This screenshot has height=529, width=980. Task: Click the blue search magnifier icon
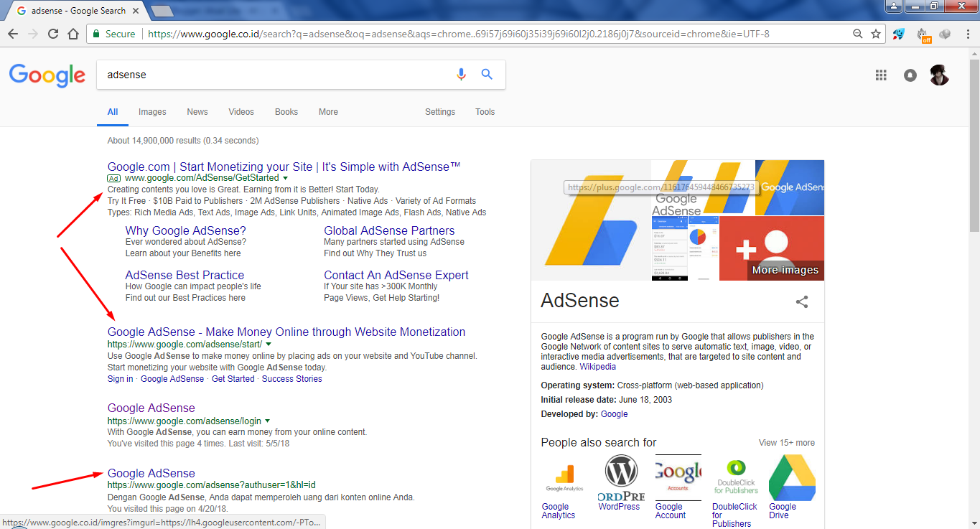tap(487, 73)
